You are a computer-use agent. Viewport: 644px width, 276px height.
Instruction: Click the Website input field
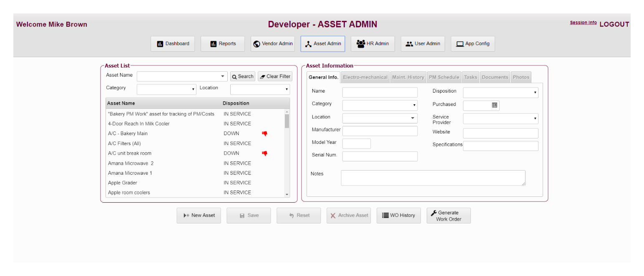pyautogui.click(x=501, y=133)
